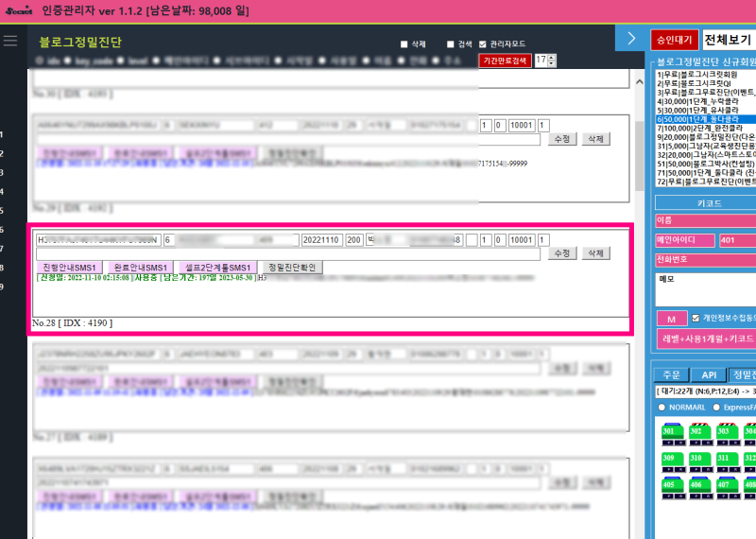Toggle the 검색 checkbox in header
This screenshot has width=756, height=539.
[451, 44]
